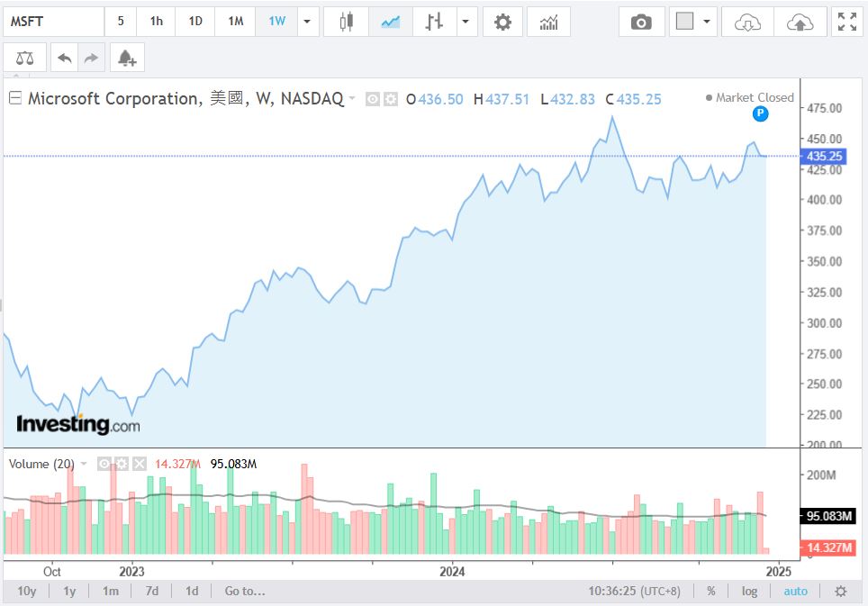Toggle the auto scale option

796,592
